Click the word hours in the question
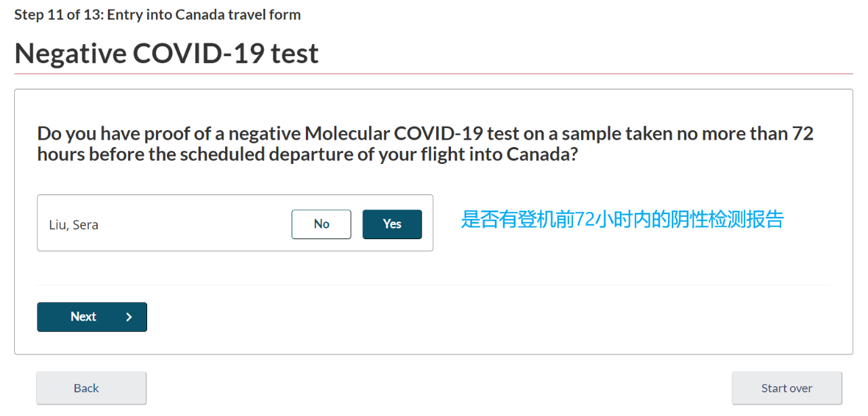Image resolution: width=868 pixels, height=416 pixels. (x=60, y=154)
